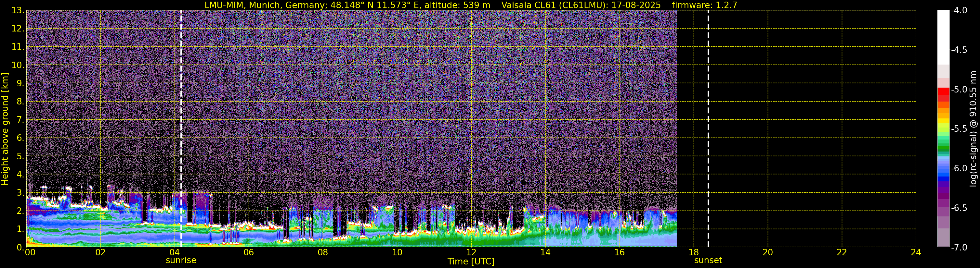Image resolution: width=980 pixels, height=268 pixels.
Task: Click the time tick label '24'
Action: point(916,252)
